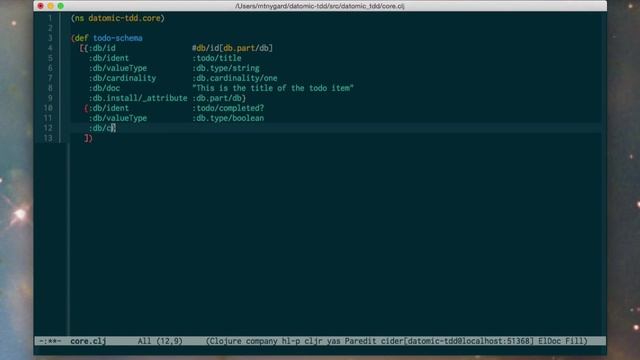Click ':db.cardinality/one' value
Image resolution: width=640 pixels, height=360 pixels.
(234, 78)
